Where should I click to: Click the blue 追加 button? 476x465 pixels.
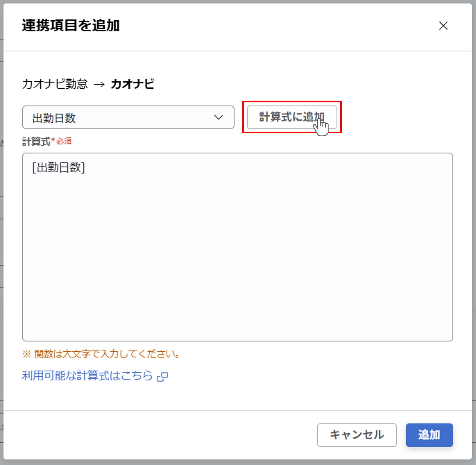tap(429, 435)
